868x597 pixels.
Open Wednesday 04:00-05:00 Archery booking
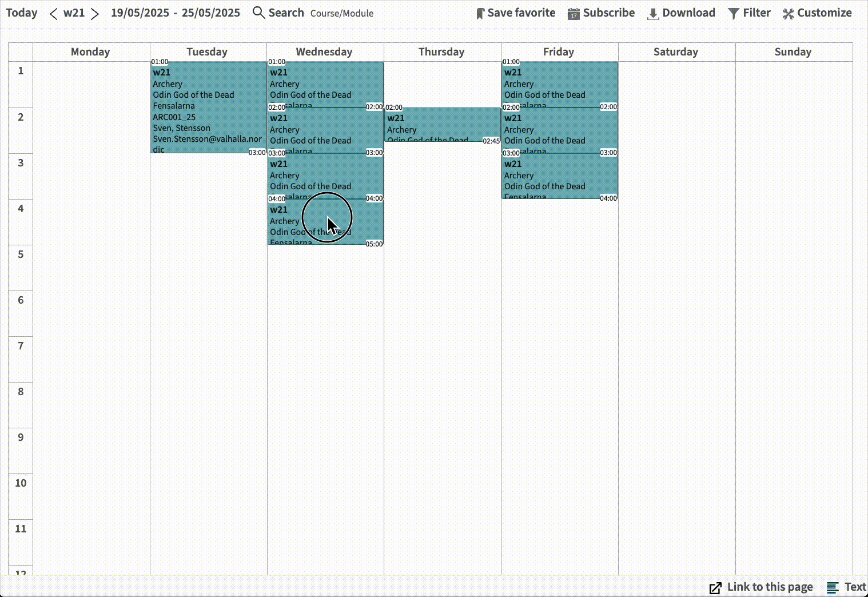325,222
